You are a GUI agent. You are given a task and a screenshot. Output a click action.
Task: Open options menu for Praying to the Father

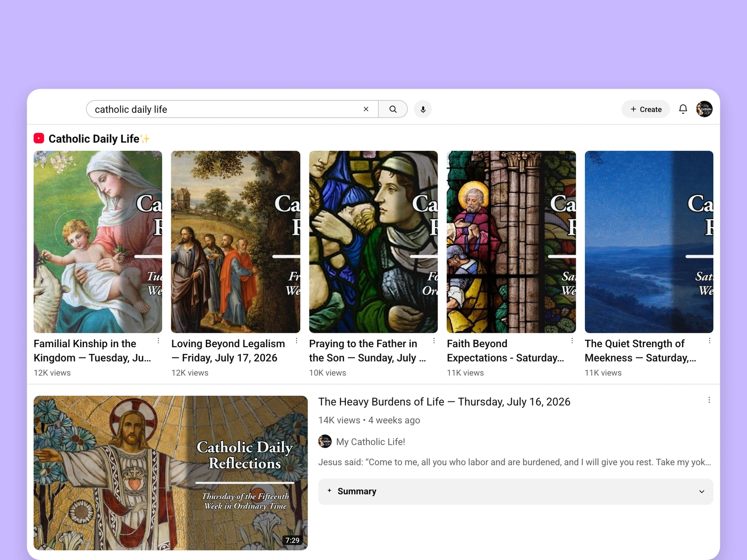[434, 341]
